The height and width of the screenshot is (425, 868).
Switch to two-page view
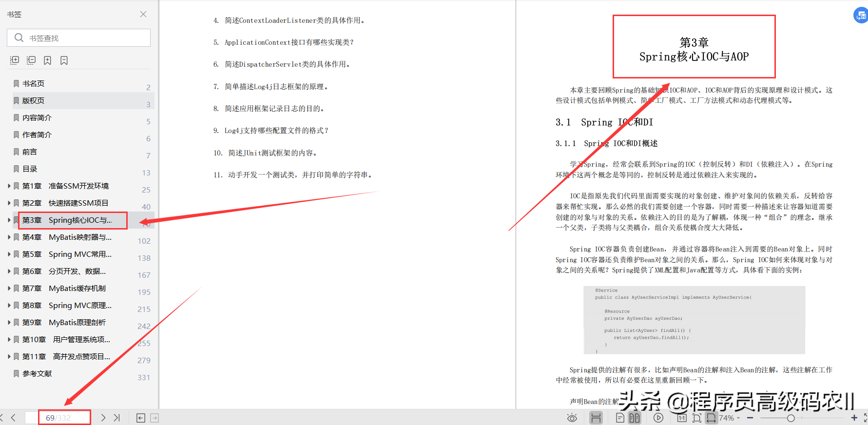click(634, 418)
